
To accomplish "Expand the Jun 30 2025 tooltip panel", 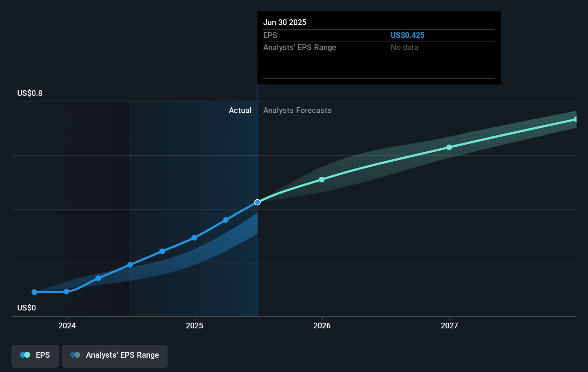I will click(379, 48).
